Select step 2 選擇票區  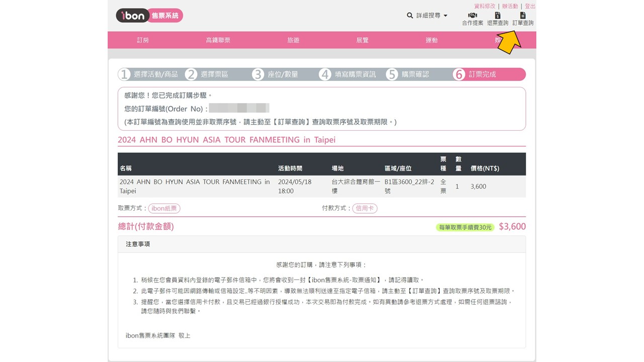click(x=207, y=74)
